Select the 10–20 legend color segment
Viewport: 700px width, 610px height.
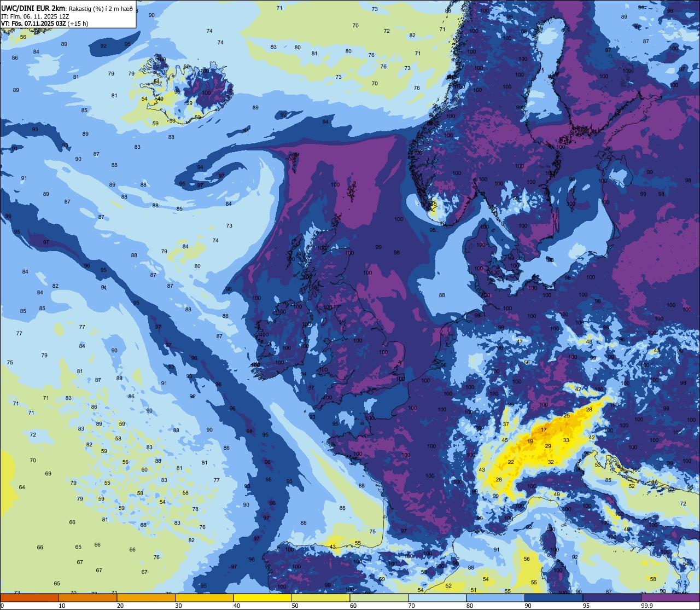[x=87, y=598]
